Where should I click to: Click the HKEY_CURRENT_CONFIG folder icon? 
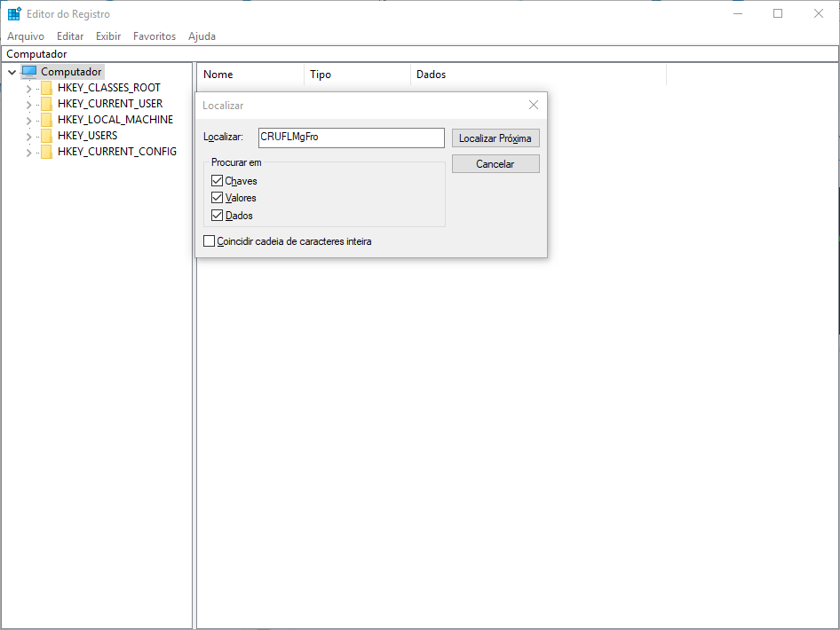[x=46, y=152]
